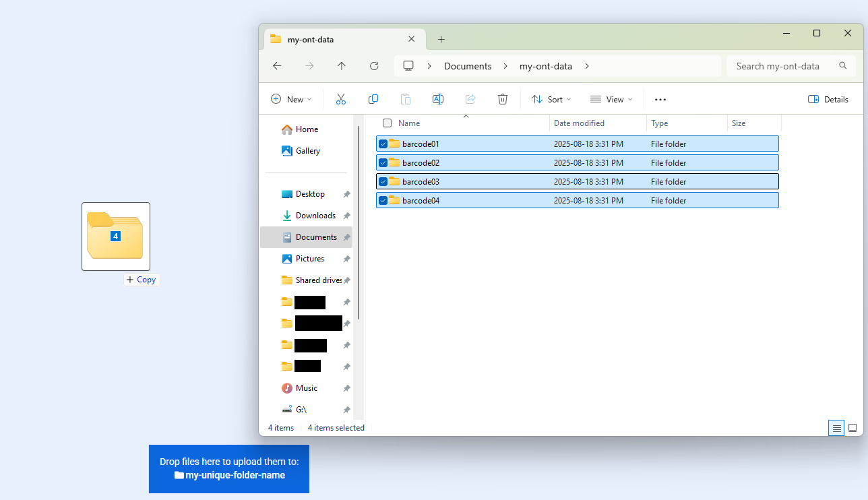Open a new tab with plus button
868x500 pixels.
tap(441, 39)
